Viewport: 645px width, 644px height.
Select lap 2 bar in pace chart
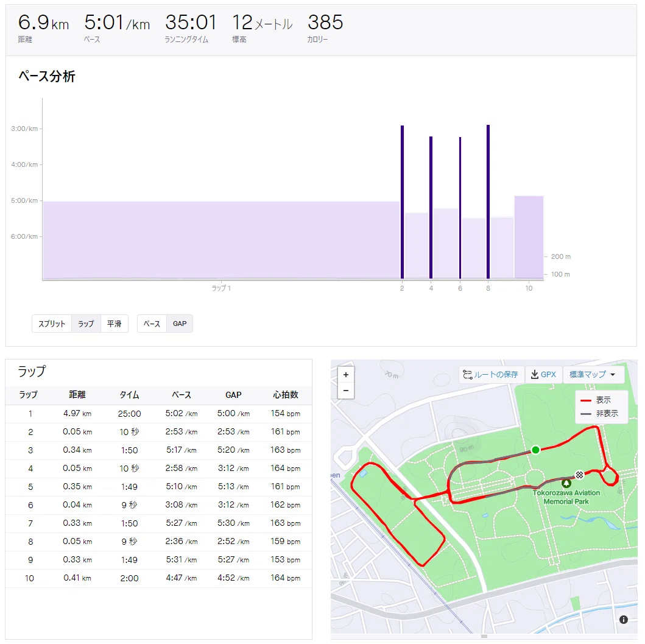click(x=403, y=202)
